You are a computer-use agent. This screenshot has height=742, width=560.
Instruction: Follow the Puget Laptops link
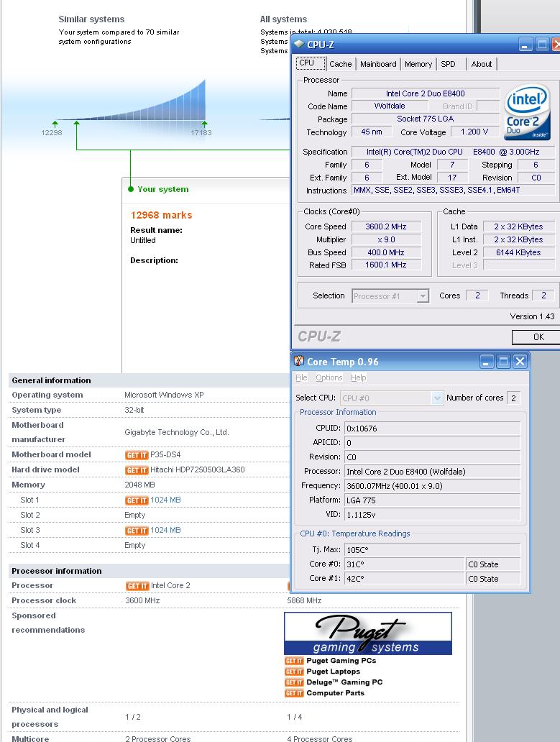(333, 672)
